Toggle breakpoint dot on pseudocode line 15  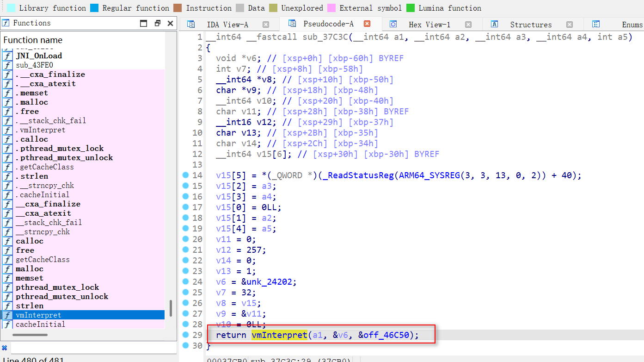pyautogui.click(x=185, y=186)
